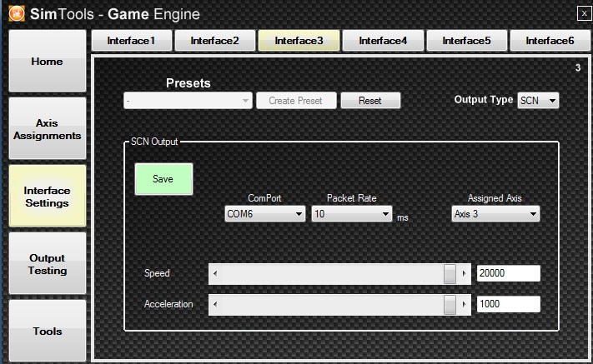Open the Presets dropdown
The width and height of the screenshot is (593, 364).
pos(188,101)
